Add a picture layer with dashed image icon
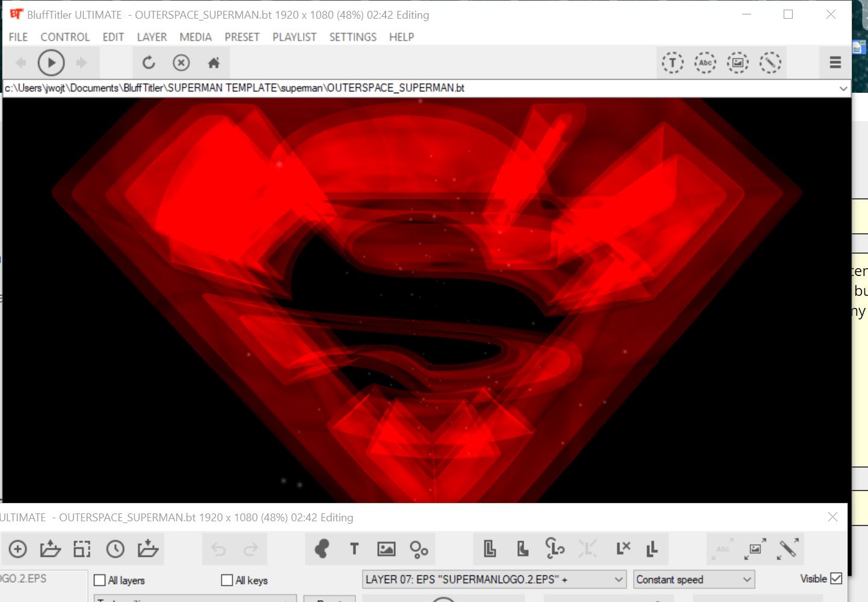This screenshot has width=868, height=602. [738, 63]
